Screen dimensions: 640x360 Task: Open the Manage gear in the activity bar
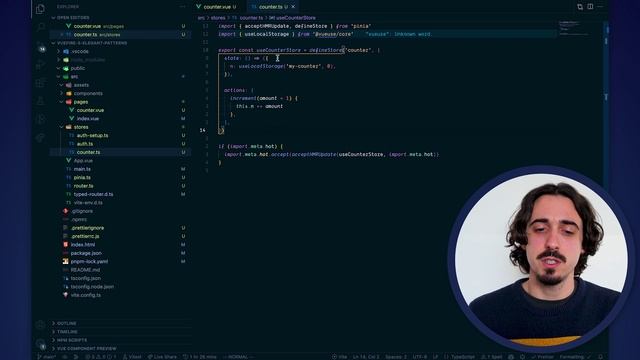pos(40,343)
